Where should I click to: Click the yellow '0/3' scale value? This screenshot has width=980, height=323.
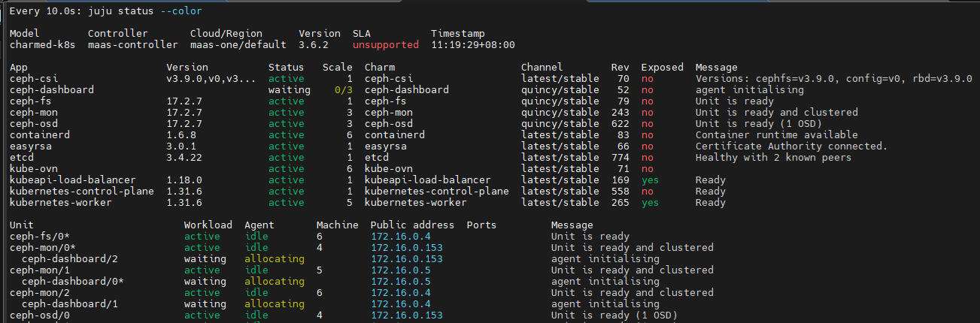(344, 90)
